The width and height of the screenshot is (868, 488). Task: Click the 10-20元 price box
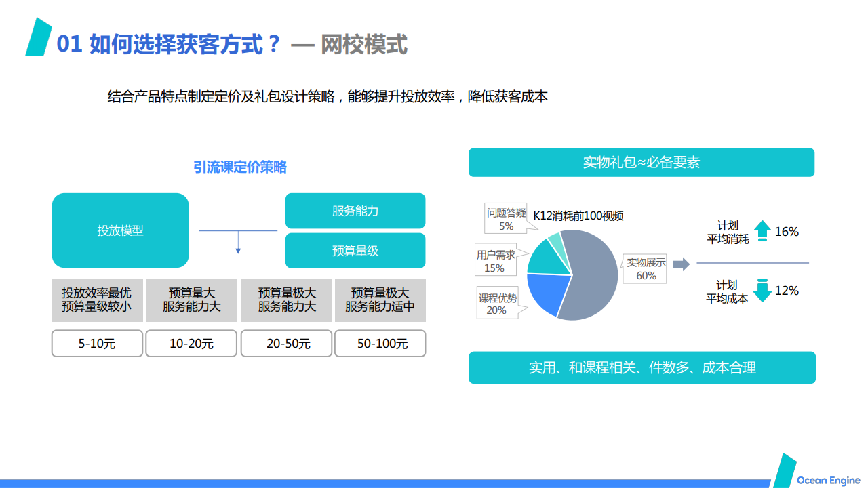click(191, 344)
